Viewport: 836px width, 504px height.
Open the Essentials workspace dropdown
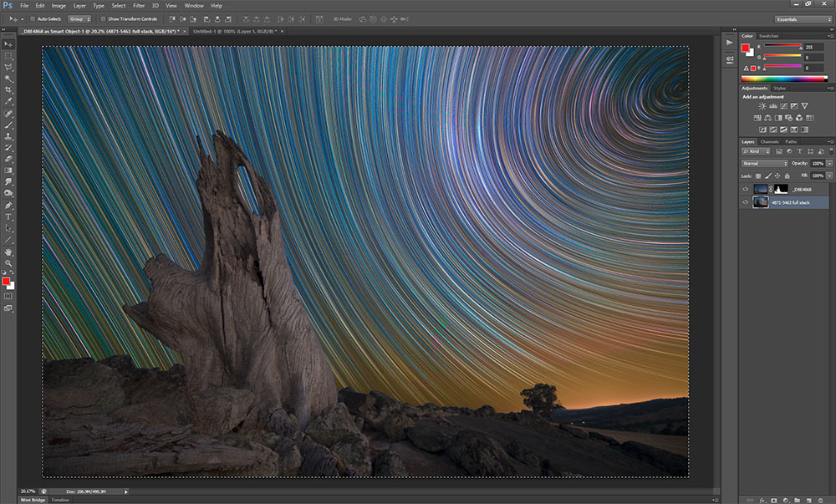click(x=803, y=19)
